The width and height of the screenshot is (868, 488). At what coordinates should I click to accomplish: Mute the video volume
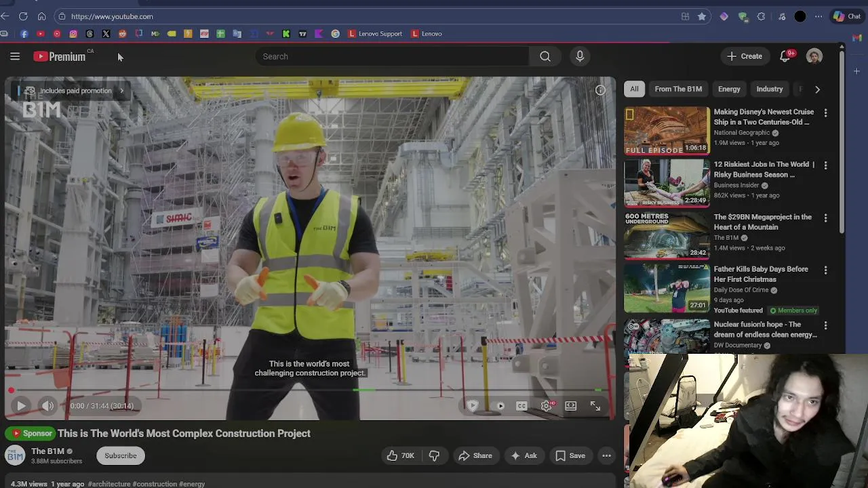[47, 406]
